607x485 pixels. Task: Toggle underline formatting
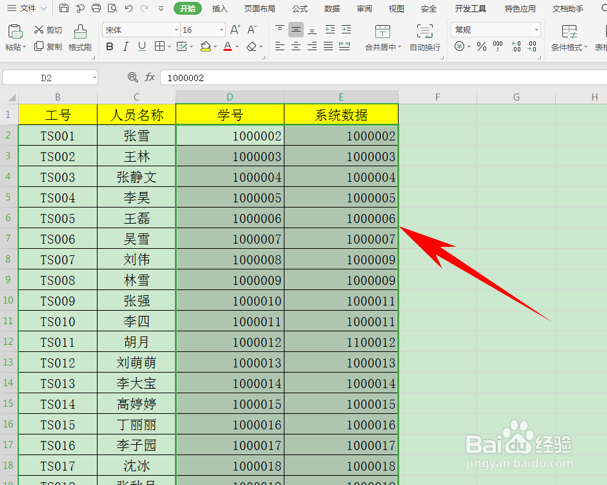[142, 47]
